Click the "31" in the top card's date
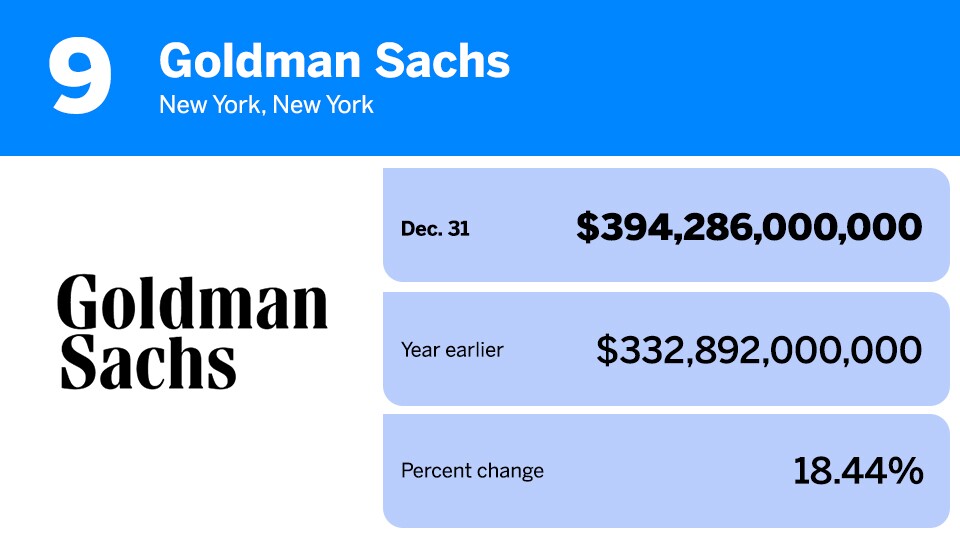 [x=458, y=228]
